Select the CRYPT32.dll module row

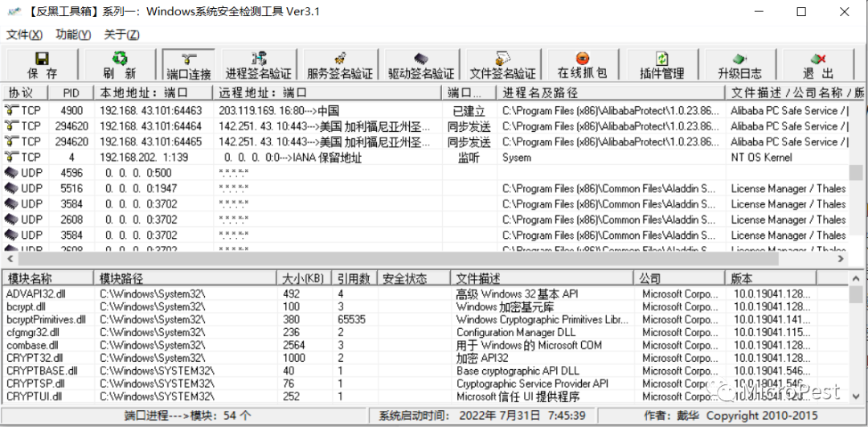coord(424,358)
